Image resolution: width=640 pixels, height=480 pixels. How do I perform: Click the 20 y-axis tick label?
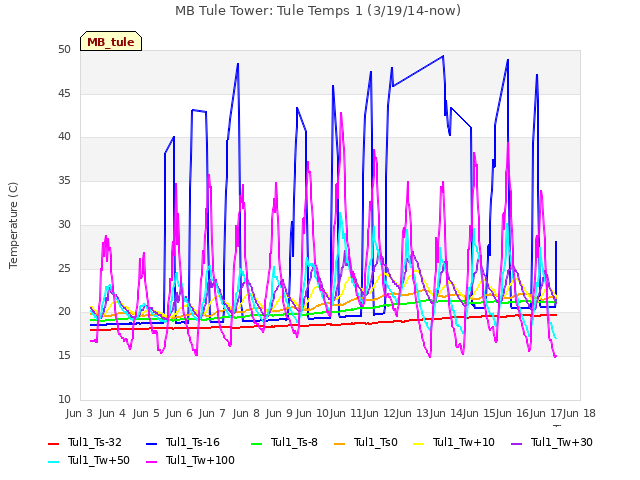pos(64,311)
